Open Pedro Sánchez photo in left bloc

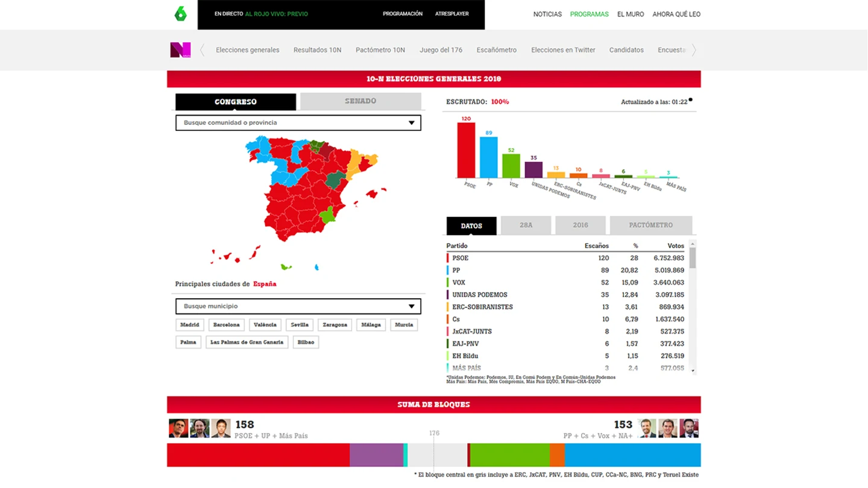[178, 428]
